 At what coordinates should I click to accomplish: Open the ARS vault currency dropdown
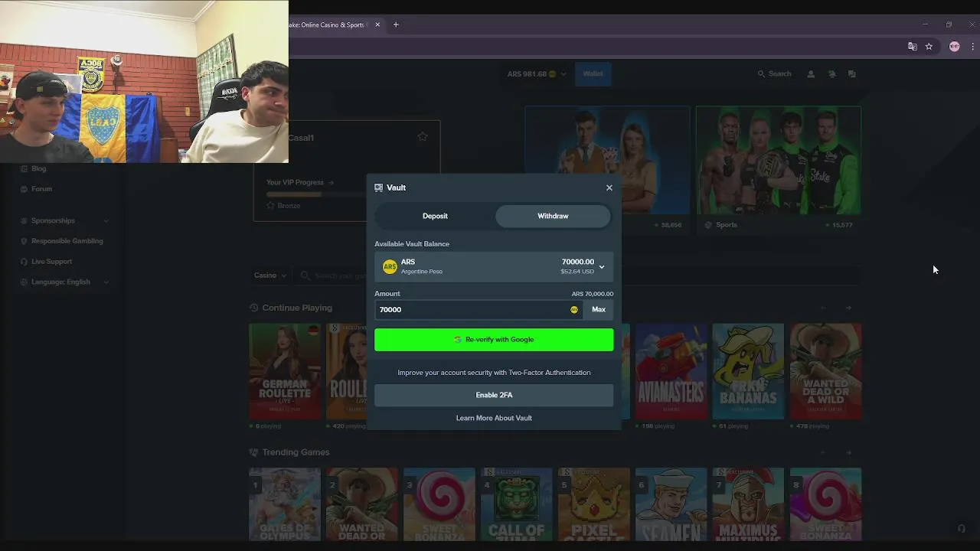(x=494, y=266)
